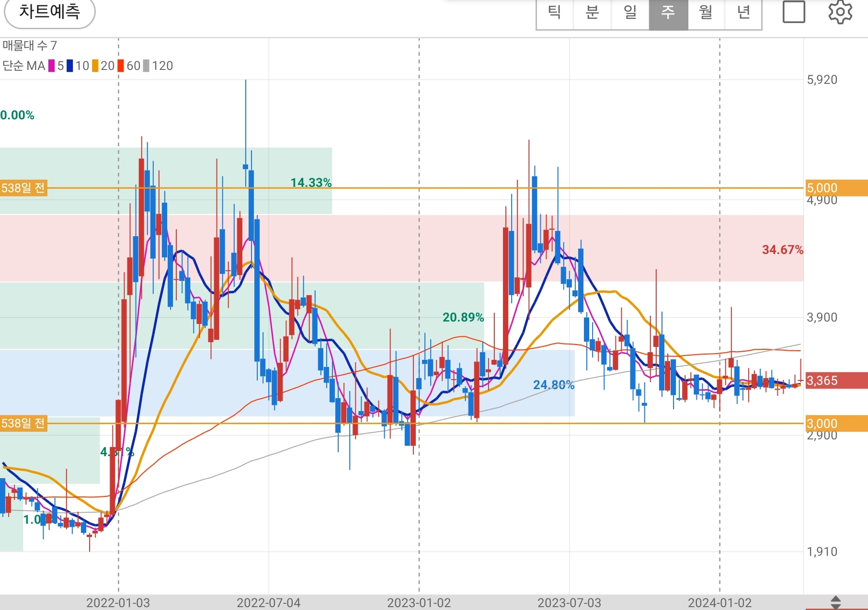Click the 2024-01-02 date axis label
The width and height of the screenshot is (868, 610).
pyautogui.click(x=720, y=602)
